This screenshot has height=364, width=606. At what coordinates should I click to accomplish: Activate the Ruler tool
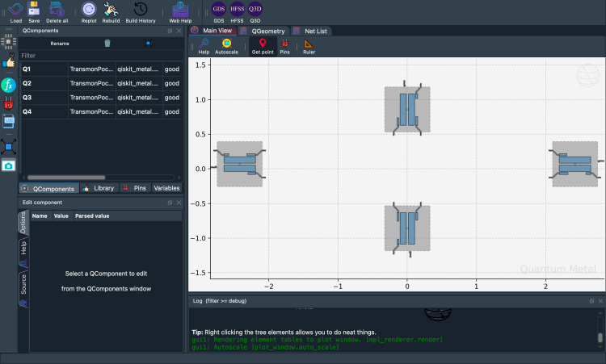(x=309, y=46)
